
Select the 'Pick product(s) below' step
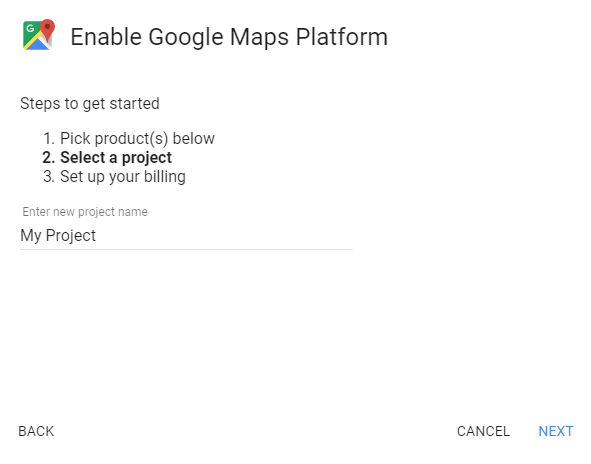coord(137,139)
